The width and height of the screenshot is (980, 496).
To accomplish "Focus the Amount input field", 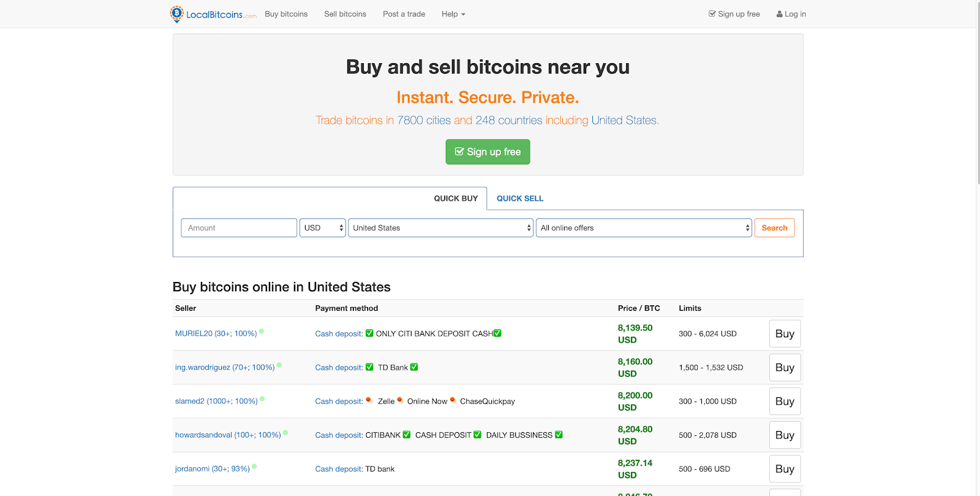I will [239, 228].
